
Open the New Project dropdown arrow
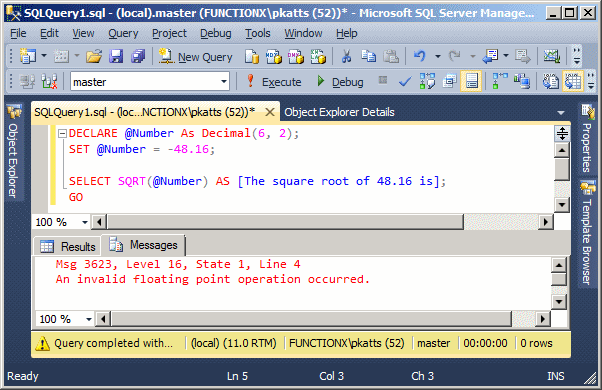[x=44, y=56]
